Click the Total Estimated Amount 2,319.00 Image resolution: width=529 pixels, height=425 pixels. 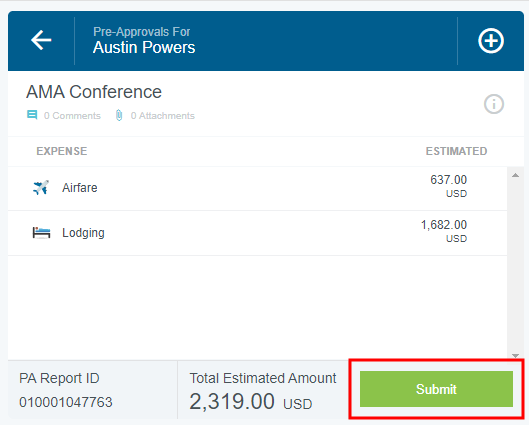[x=232, y=401]
